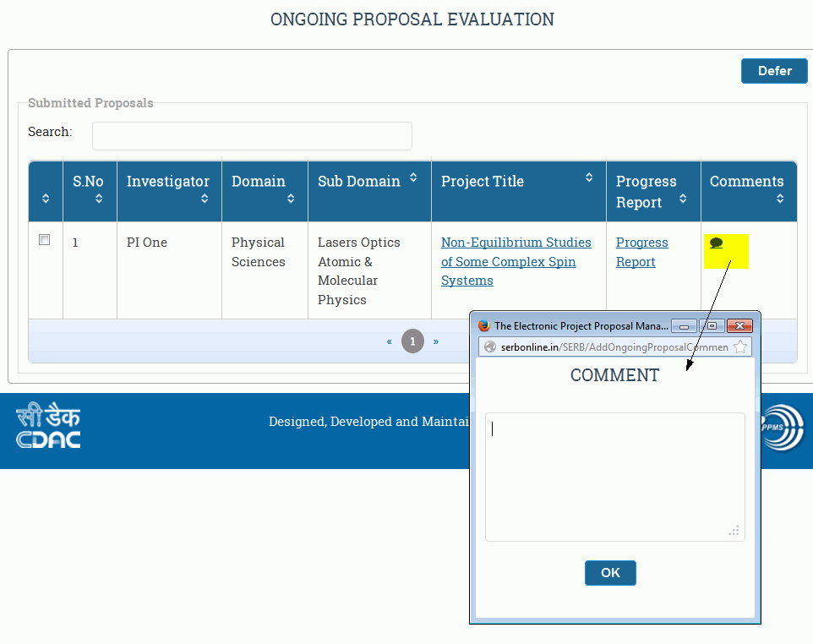
Task: Go to the next page arrow
Action: click(436, 341)
